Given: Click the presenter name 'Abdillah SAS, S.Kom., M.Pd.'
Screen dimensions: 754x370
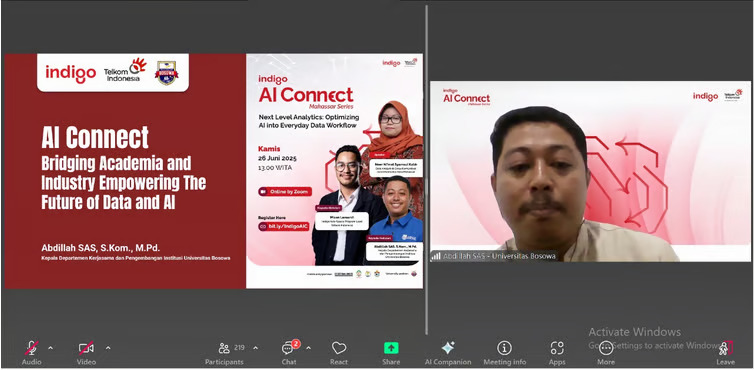Looking at the screenshot, I should 101,248.
